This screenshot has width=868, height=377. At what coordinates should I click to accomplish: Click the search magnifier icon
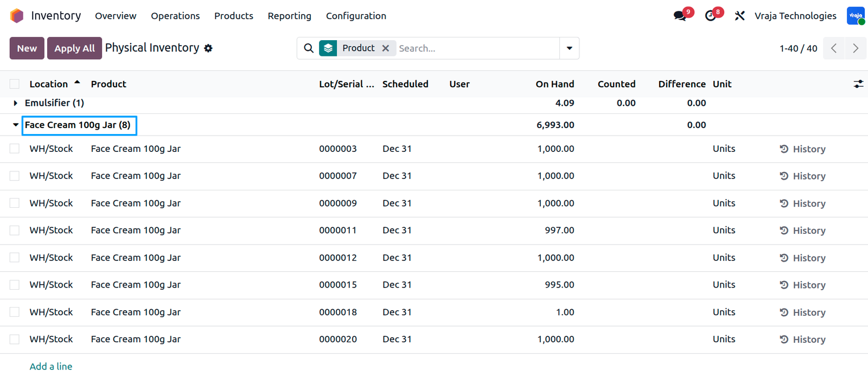click(309, 48)
